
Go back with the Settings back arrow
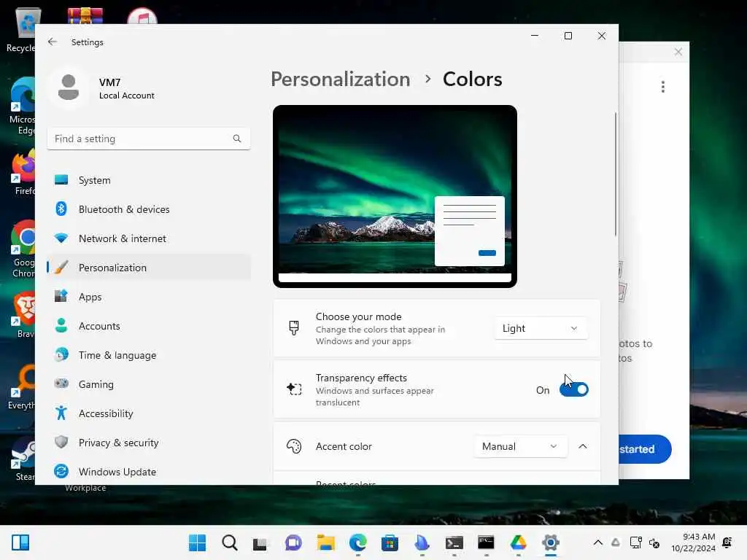pos(53,42)
